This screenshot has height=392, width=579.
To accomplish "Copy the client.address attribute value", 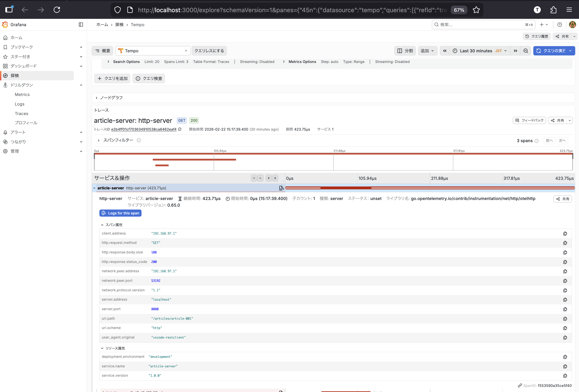I will pyautogui.click(x=565, y=233).
